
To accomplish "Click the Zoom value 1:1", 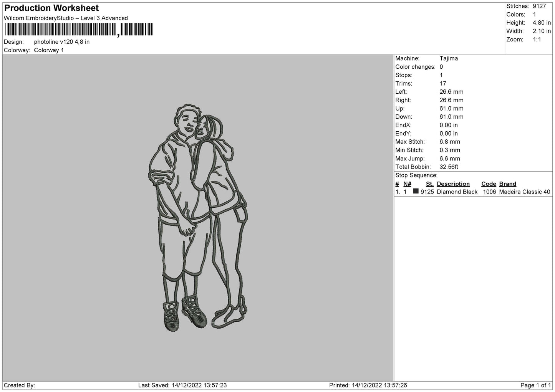I will (537, 40).
